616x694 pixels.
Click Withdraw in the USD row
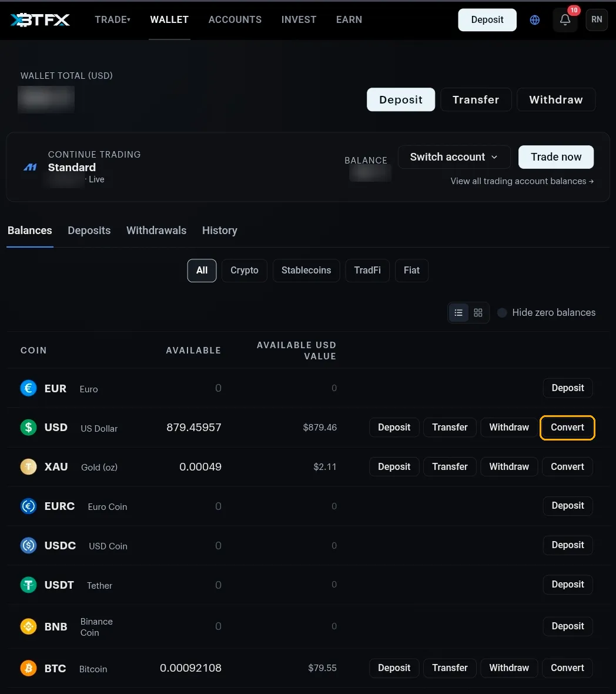click(509, 428)
